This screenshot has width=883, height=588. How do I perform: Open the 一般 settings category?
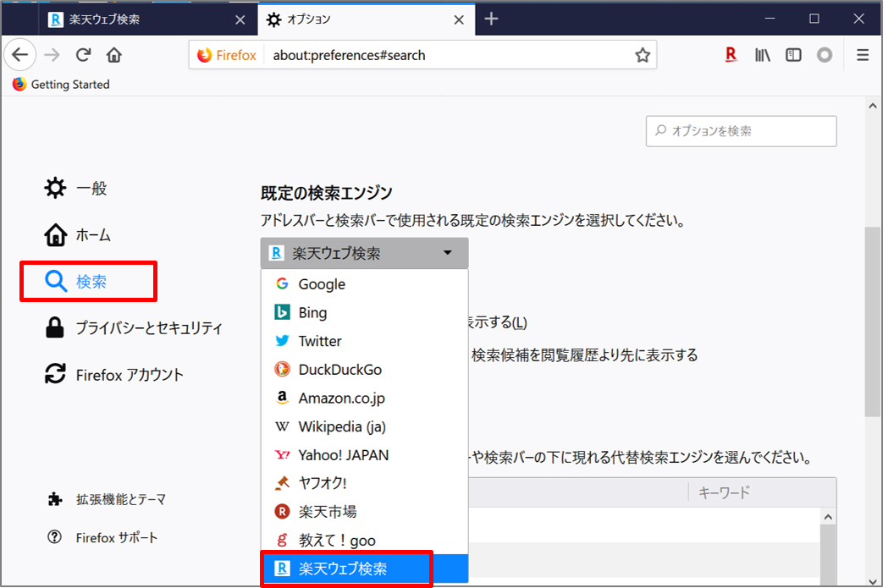[x=91, y=189]
